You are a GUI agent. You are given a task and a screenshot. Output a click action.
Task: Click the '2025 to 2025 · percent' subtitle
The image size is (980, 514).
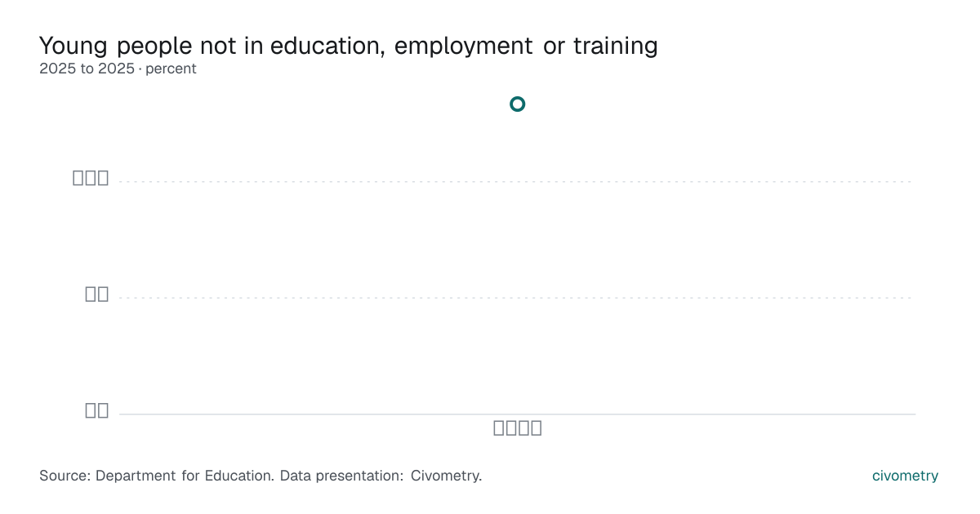click(118, 69)
